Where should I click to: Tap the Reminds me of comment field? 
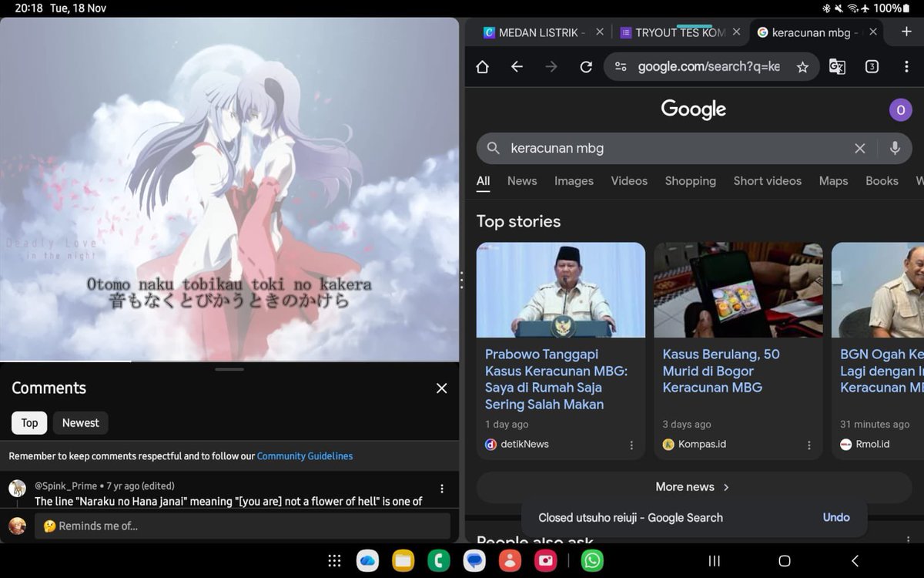pos(243,526)
